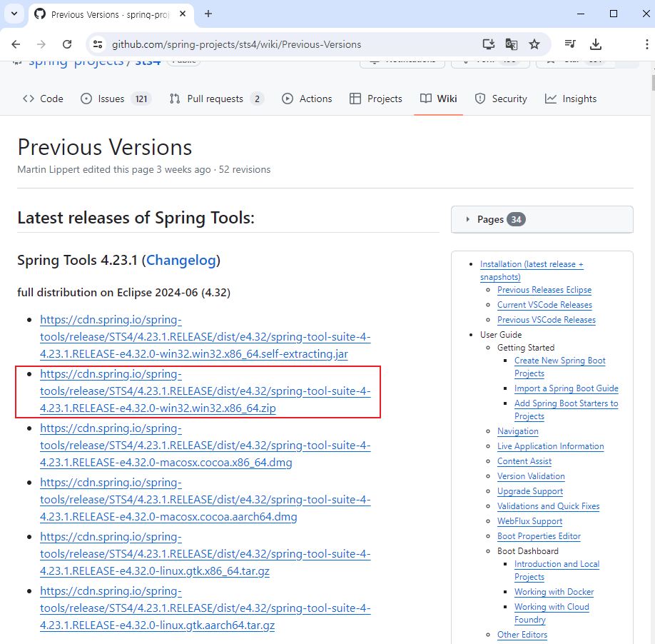Open the Actions tab

[x=307, y=99]
